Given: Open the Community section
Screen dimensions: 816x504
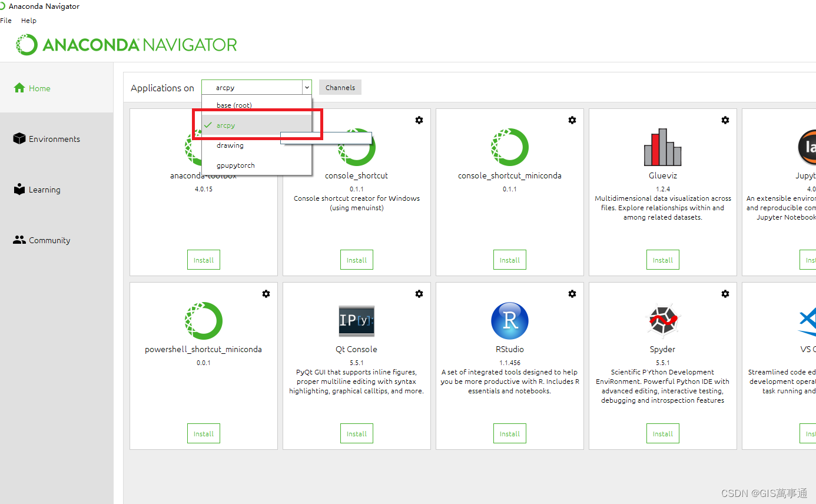Looking at the screenshot, I should [57, 240].
